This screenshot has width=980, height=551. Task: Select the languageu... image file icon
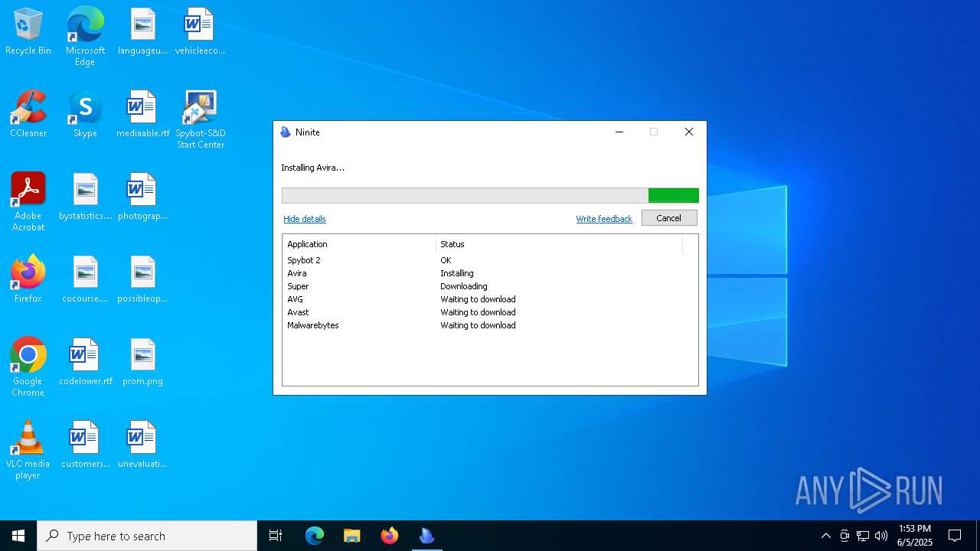coord(142,31)
